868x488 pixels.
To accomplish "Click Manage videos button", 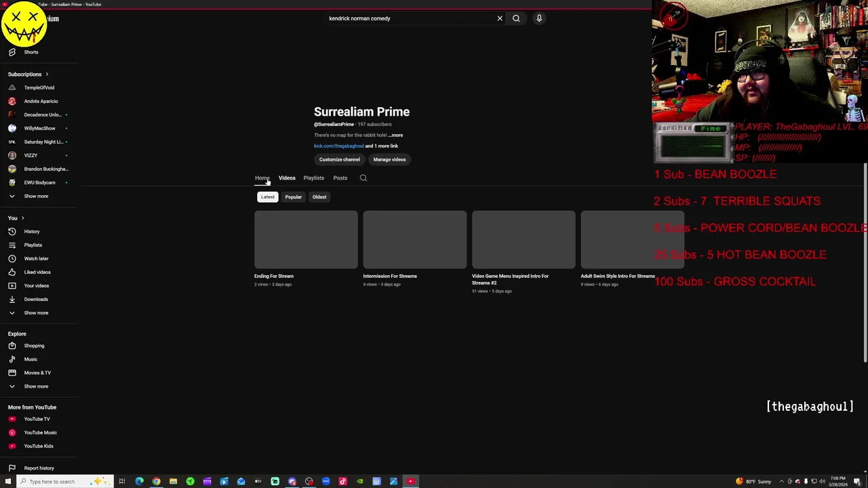I will coord(389,159).
